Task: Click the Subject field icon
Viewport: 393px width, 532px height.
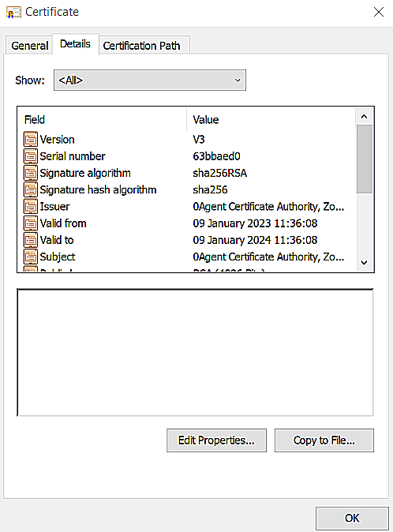Action: (x=31, y=257)
